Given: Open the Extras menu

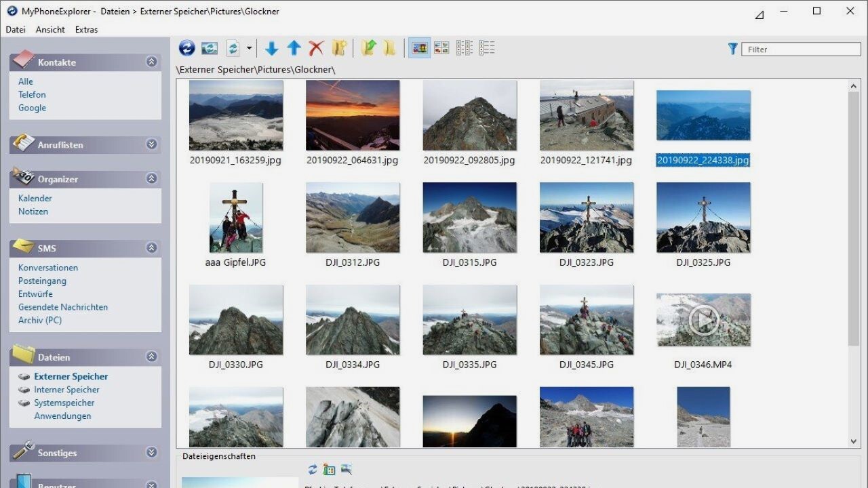Looking at the screenshot, I should (86, 29).
